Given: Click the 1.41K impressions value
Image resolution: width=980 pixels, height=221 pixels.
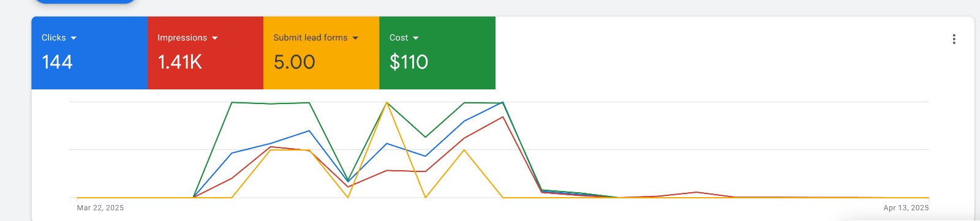Looking at the screenshot, I should click(x=179, y=62).
